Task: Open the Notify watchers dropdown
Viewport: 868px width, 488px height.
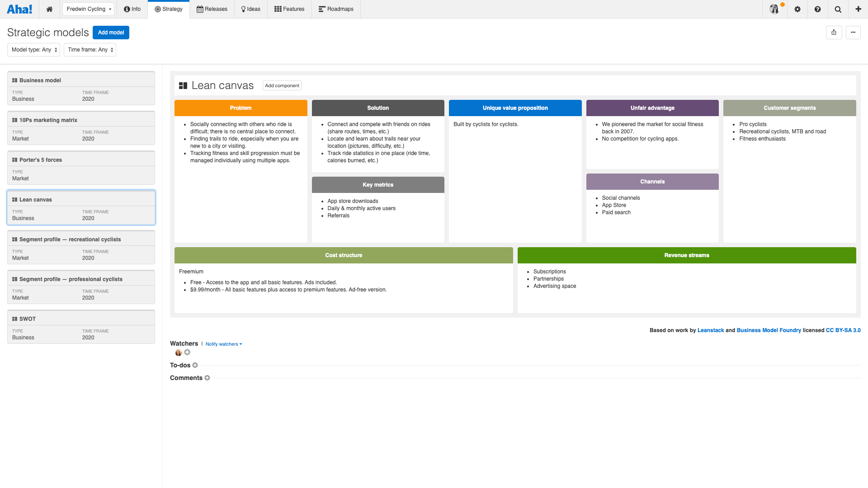Action: [223, 344]
